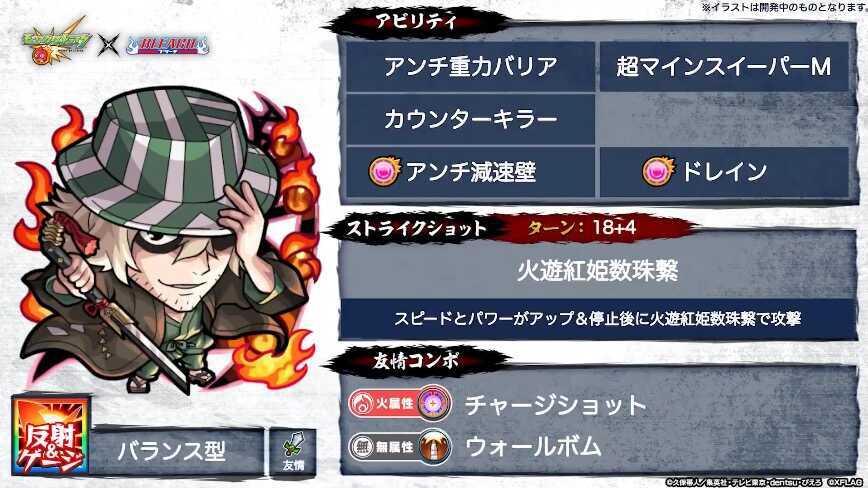Image resolution: width=868 pixels, height=488 pixels.
Task: Click the 火遊紅姫数珠繋 strike shot name
Action: tap(598, 271)
